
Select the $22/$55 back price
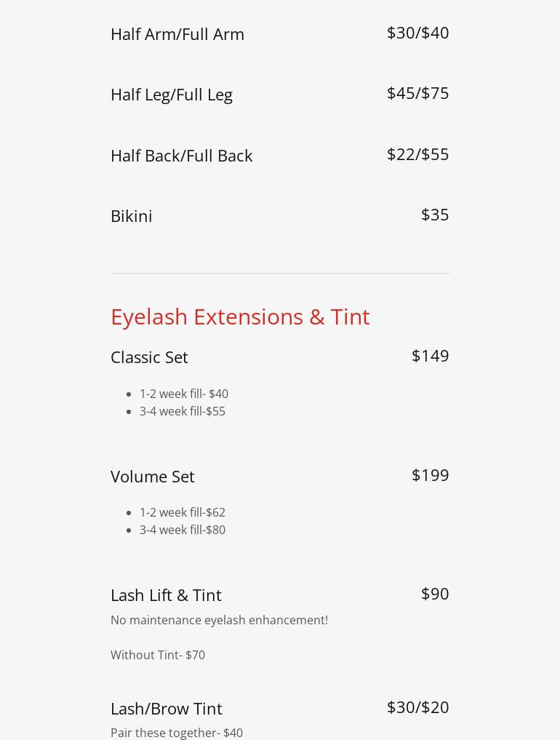418,154
